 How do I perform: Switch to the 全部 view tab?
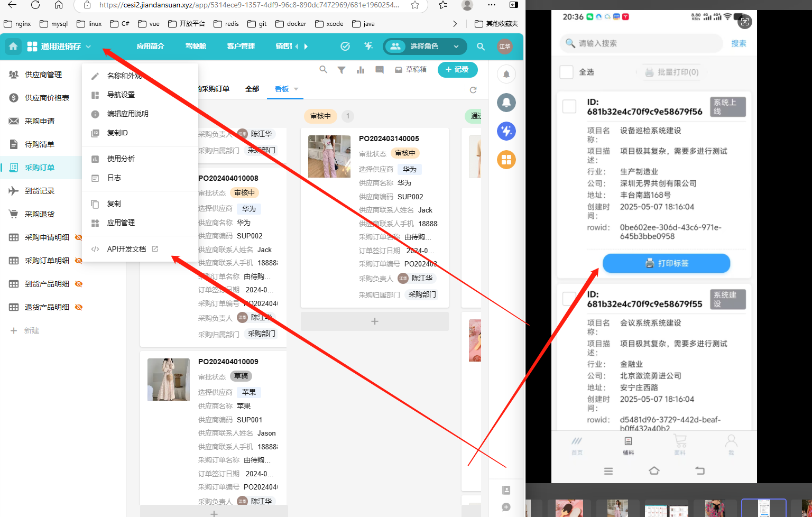point(252,89)
